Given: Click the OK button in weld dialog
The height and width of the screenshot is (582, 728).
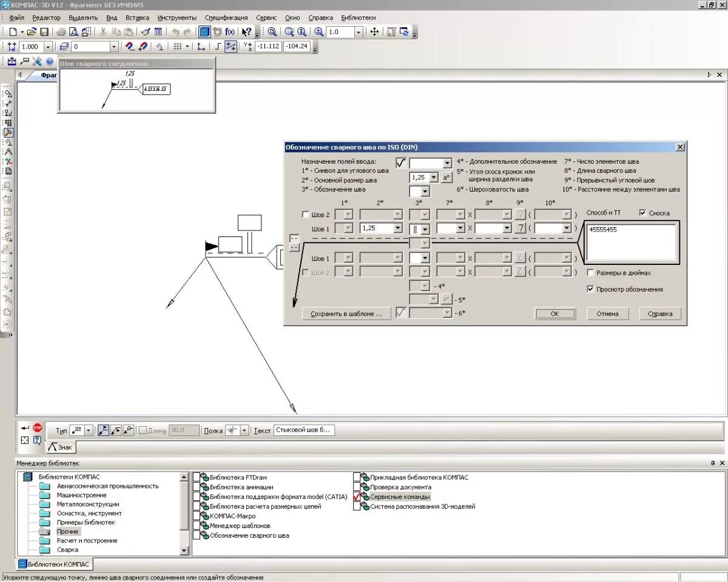Looking at the screenshot, I should pyautogui.click(x=554, y=313).
